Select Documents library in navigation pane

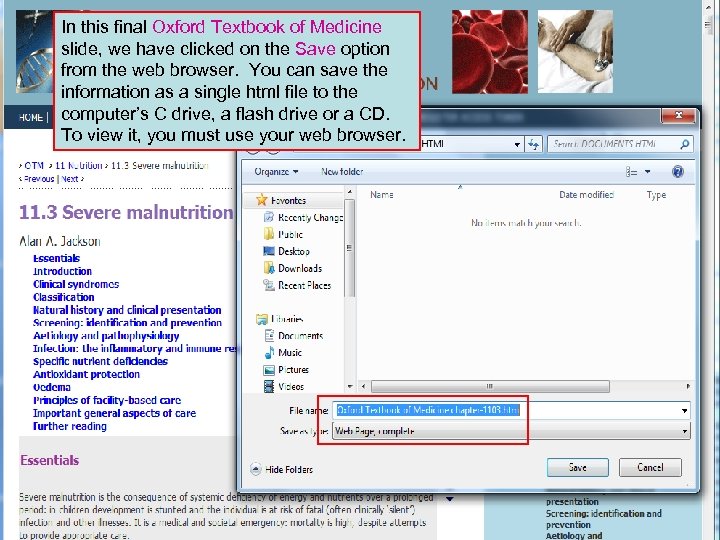click(293, 336)
